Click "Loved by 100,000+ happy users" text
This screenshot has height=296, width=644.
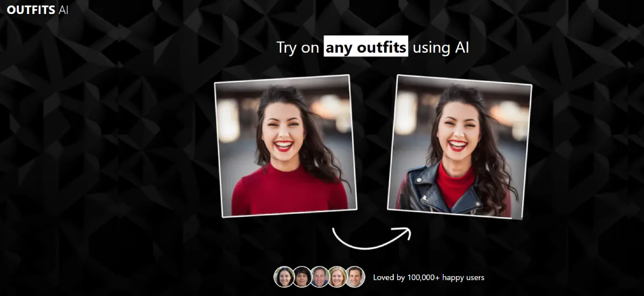(x=428, y=277)
